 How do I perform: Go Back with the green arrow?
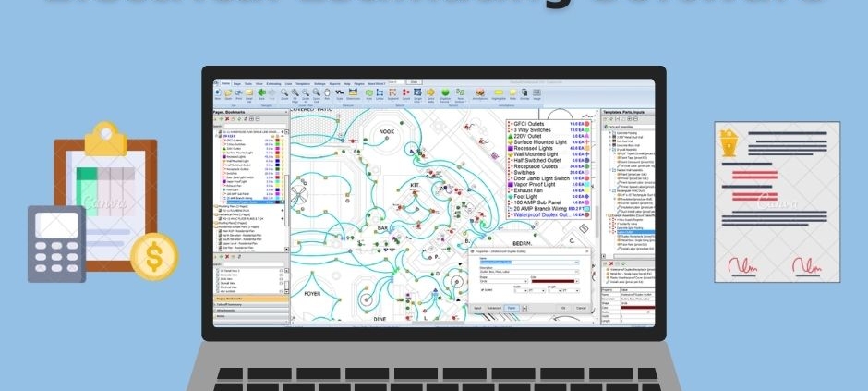tap(262, 92)
